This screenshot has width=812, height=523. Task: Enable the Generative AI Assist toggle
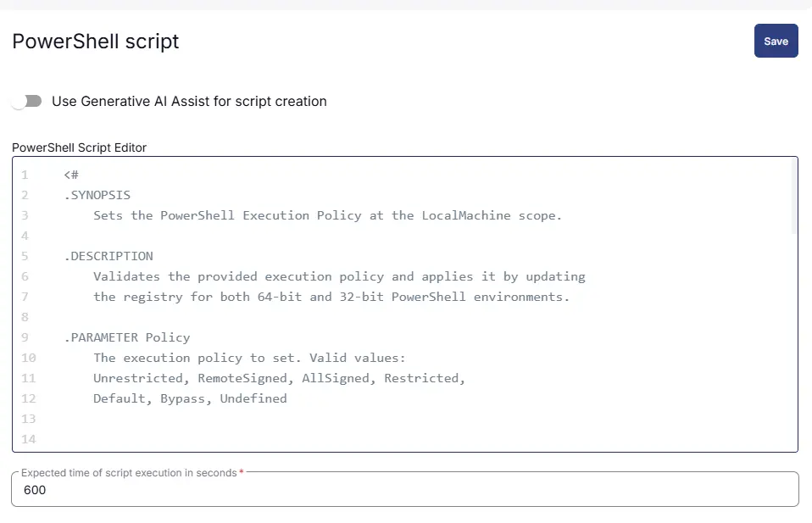[x=27, y=102]
